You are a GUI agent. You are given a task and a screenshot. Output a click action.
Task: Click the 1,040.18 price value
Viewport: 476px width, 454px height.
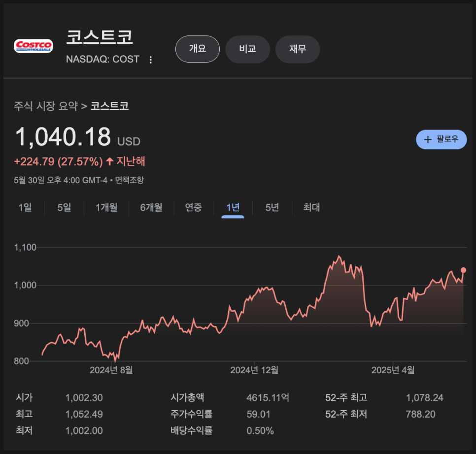[x=63, y=137]
